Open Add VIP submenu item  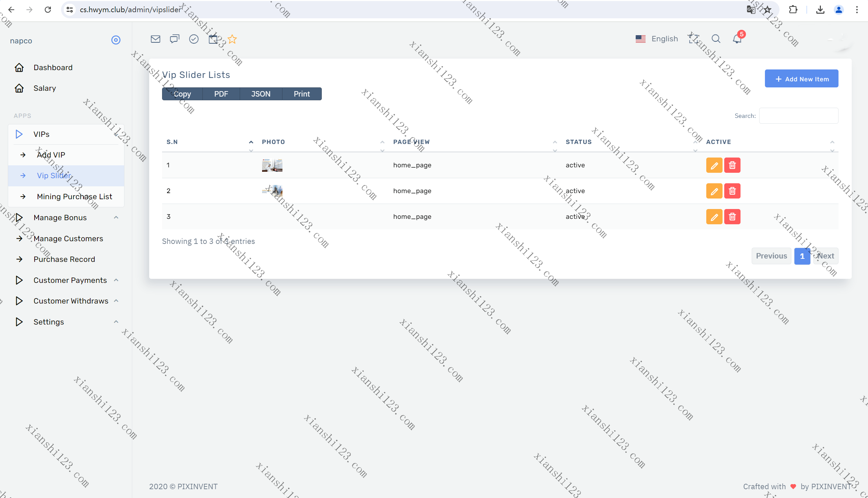(66, 155)
